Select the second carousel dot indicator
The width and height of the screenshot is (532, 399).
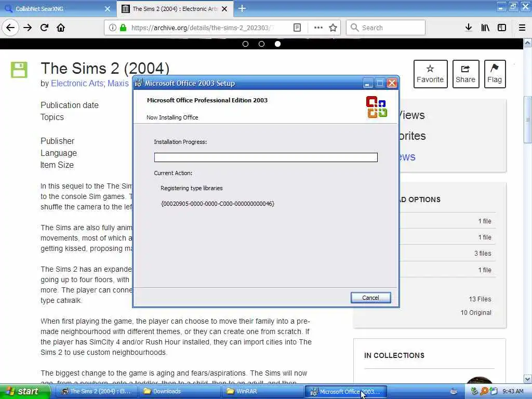pyautogui.click(x=262, y=44)
